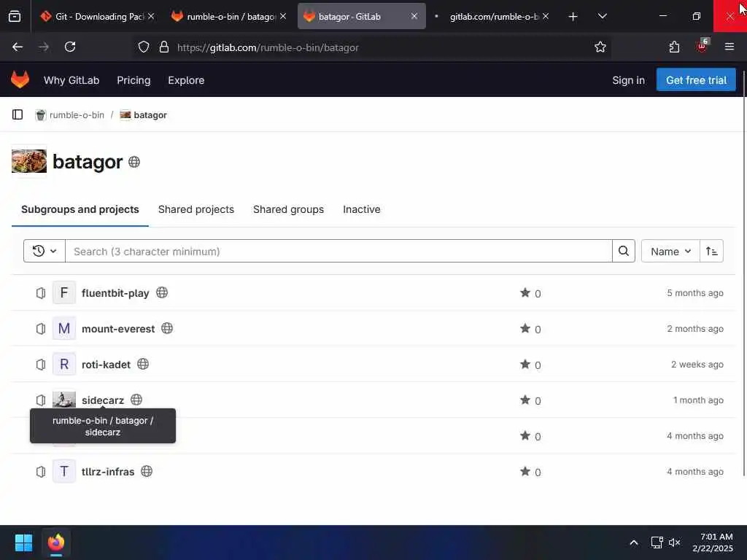Click star icon in mount-everest row
747x560 pixels.
coord(525,328)
